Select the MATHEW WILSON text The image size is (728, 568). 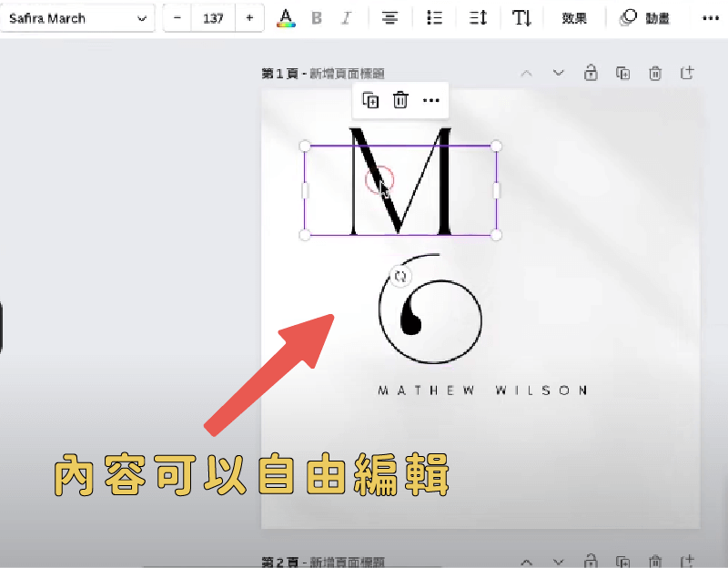483,390
